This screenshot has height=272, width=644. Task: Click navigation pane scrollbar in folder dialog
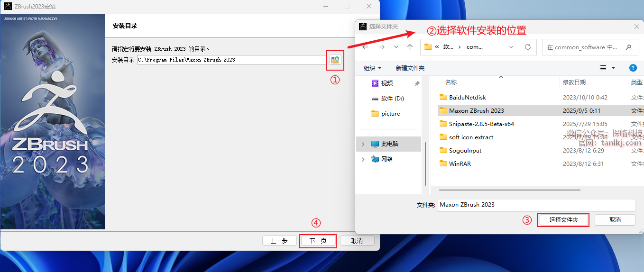(426, 165)
